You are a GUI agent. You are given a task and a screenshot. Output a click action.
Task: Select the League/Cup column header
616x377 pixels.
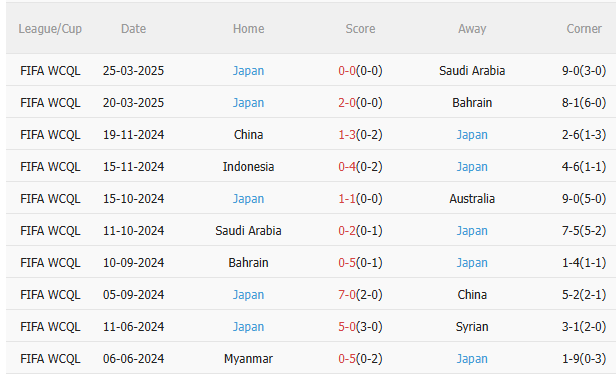[x=50, y=29]
